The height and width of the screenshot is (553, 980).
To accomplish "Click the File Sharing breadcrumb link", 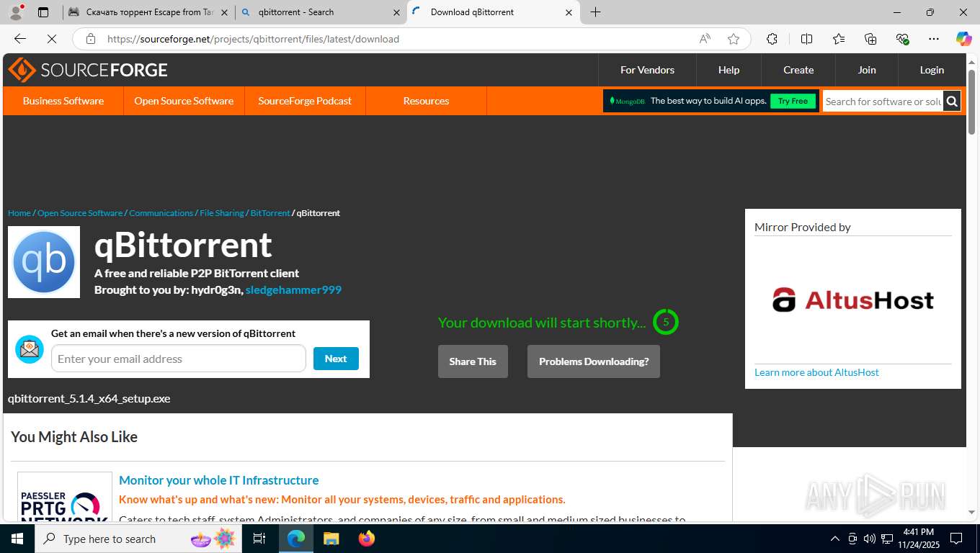I will pos(222,213).
